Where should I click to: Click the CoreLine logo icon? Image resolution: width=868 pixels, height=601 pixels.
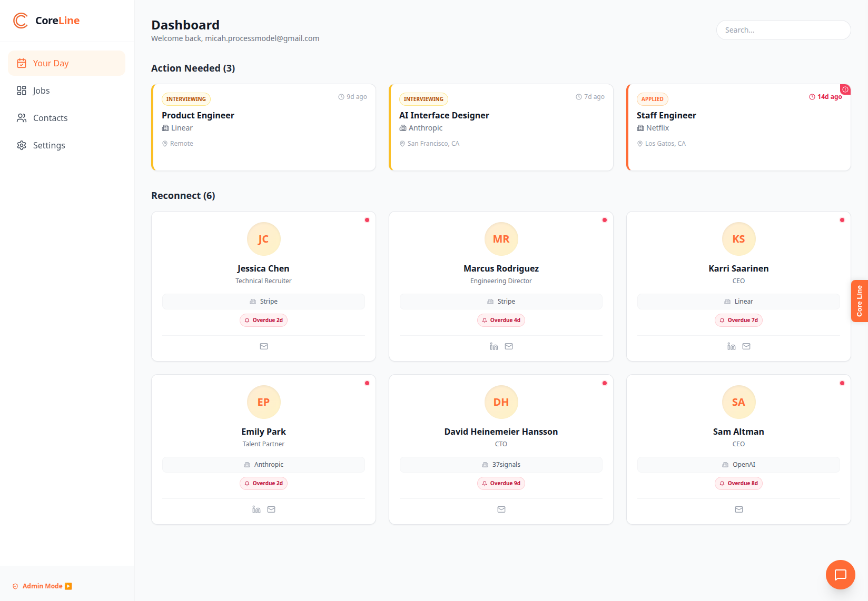pyautogui.click(x=20, y=21)
